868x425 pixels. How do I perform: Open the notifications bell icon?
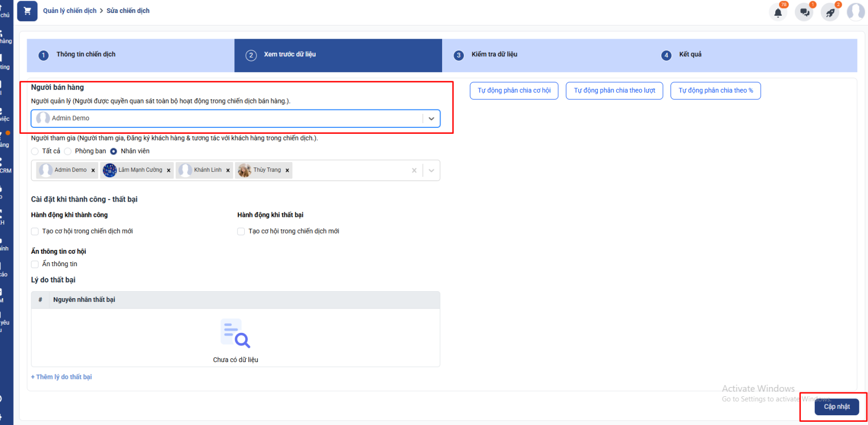tap(778, 12)
